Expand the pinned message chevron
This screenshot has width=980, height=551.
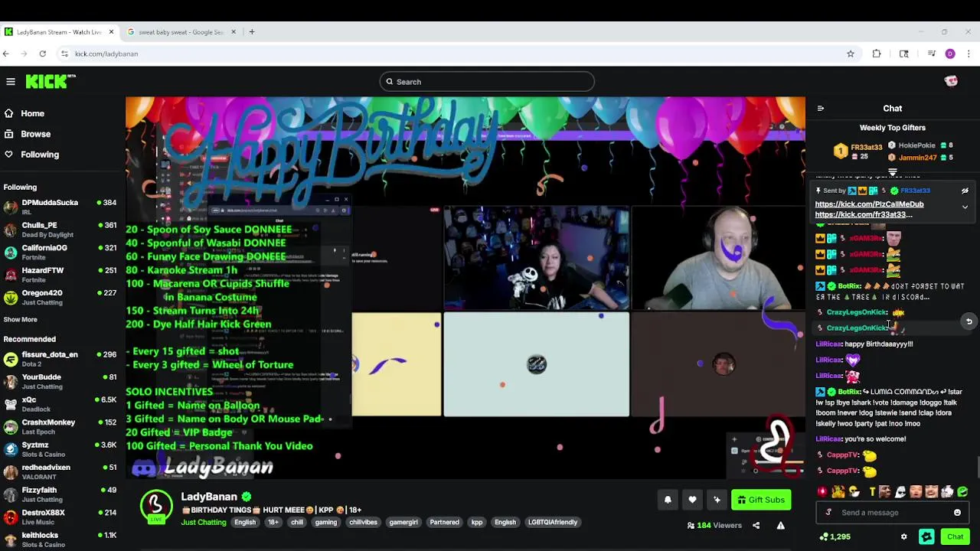[x=965, y=207]
